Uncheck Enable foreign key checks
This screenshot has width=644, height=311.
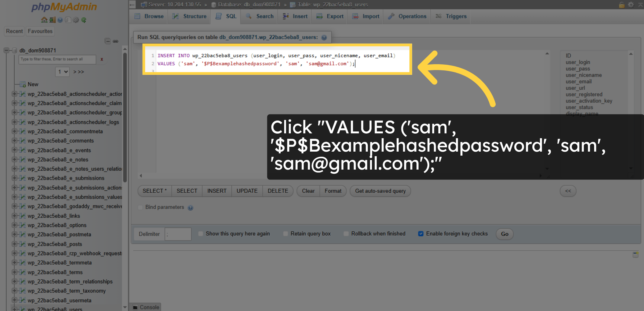point(421,234)
